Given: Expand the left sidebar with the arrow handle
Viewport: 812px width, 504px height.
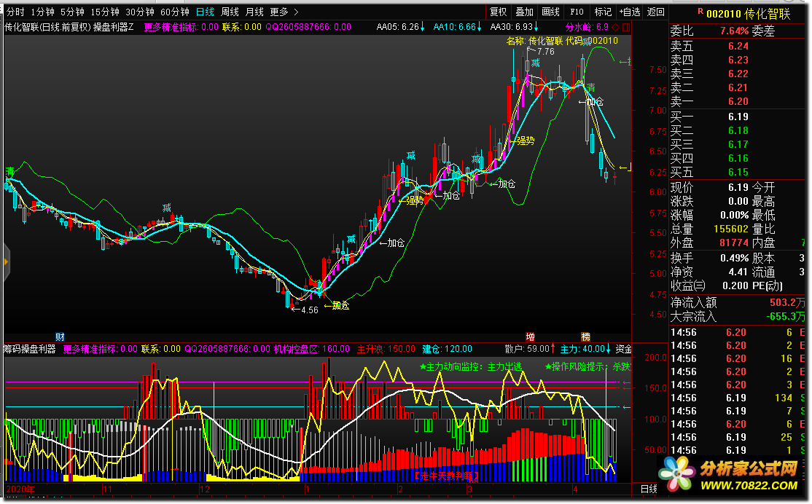Looking at the screenshot, I should click(6, 261).
